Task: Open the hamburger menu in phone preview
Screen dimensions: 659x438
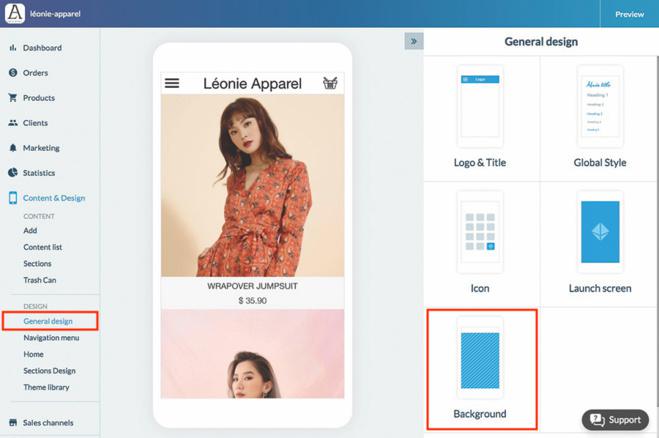Action: (172, 83)
